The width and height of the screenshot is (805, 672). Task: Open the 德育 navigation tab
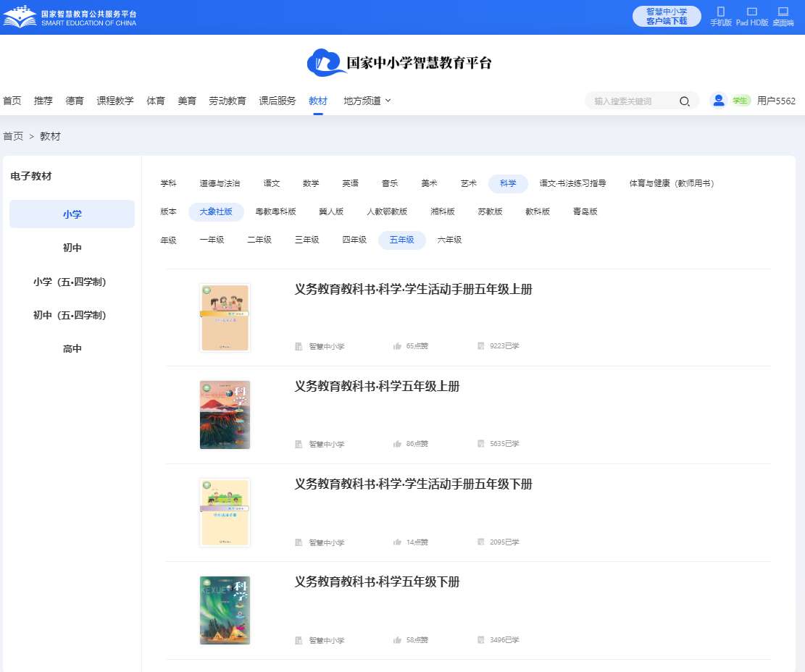(x=75, y=101)
